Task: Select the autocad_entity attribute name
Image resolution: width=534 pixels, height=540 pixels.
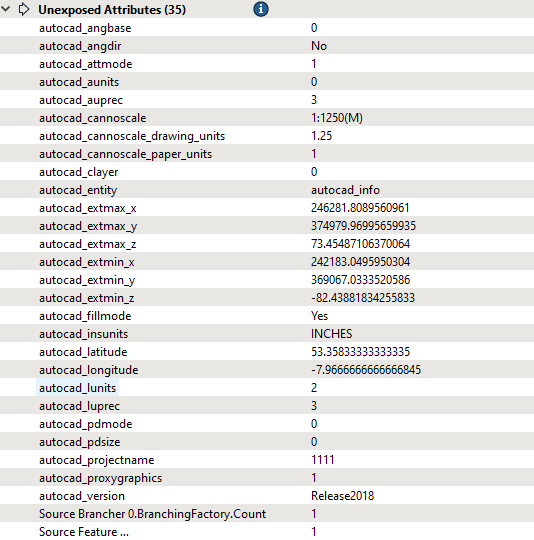Action: (x=78, y=190)
